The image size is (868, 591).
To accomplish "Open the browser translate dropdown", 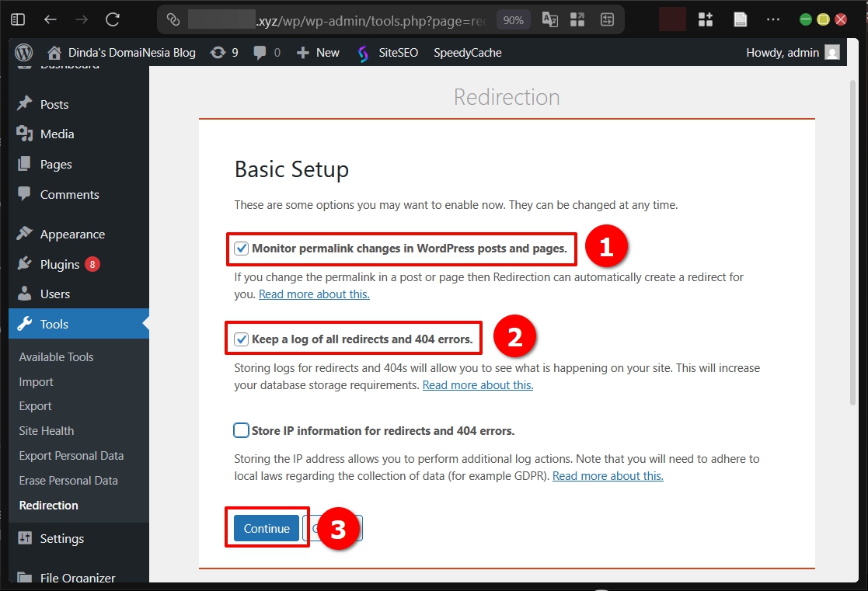I will (x=549, y=19).
